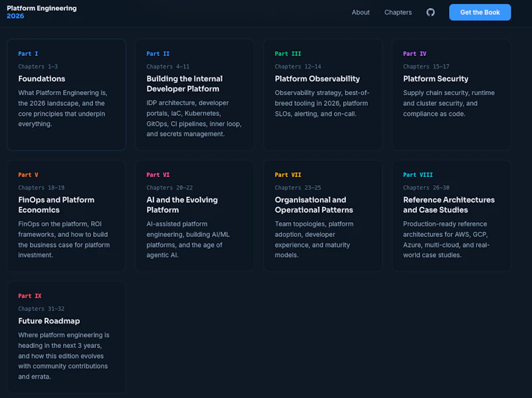Click the yellow Part VII label
Screen dimensions: 532x398
[288, 175]
